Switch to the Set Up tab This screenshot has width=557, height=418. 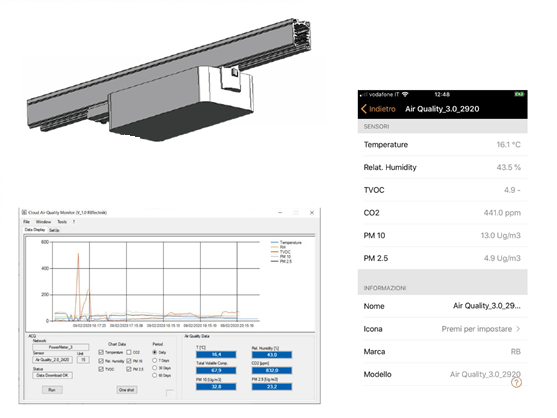(54, 230)
